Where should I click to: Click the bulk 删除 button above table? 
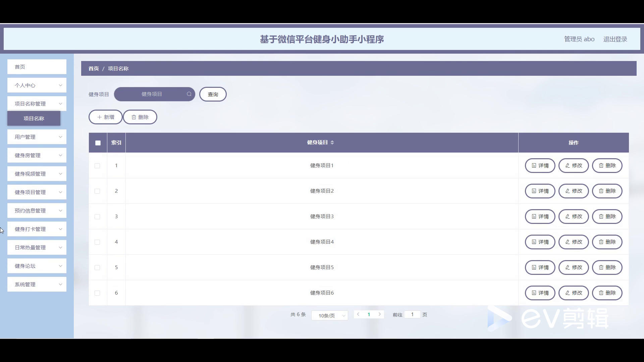[140, 117]
